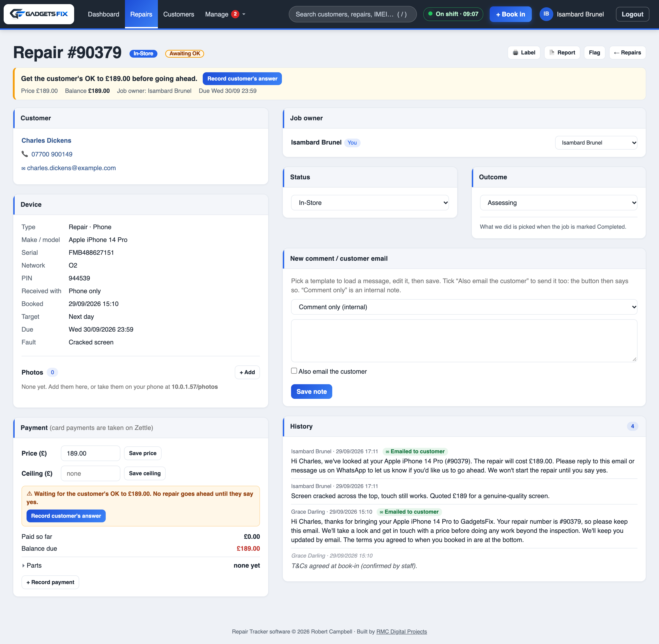
Task: Open the Customers nav item
Action: (x=179, y=14)
